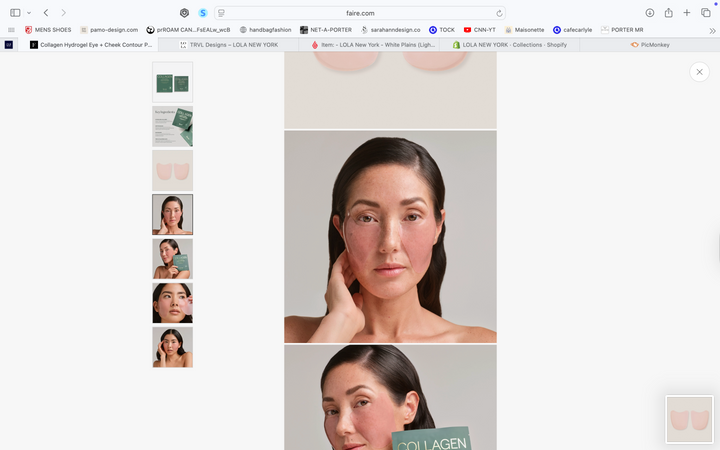720x450 pixels.
Task: Click the floating pink patches preview in the corner
Action: [689, 419]
